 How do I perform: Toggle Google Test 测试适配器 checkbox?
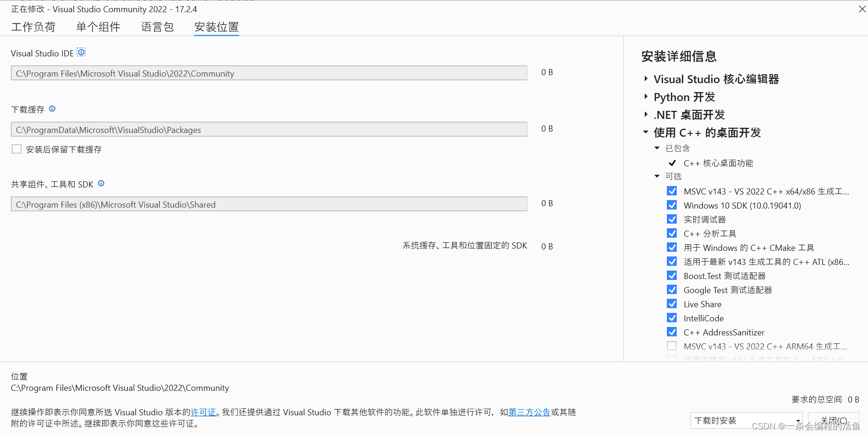(672, 290)
